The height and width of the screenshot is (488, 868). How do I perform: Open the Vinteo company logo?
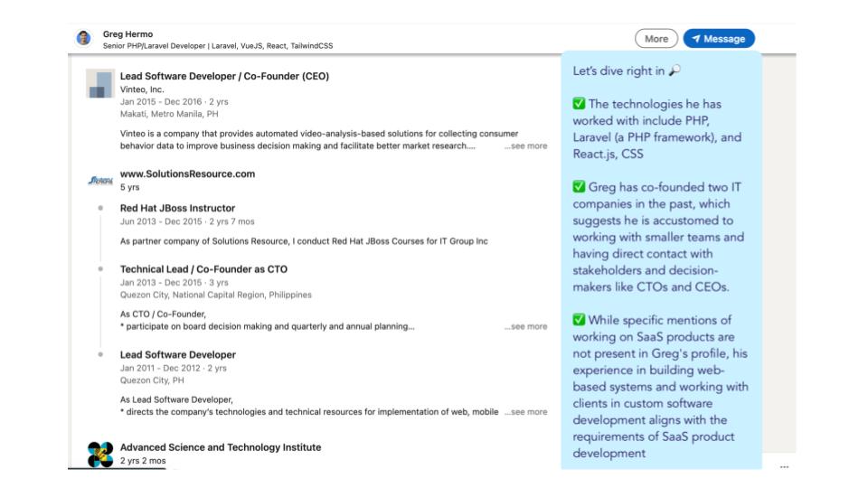(99, 83)
